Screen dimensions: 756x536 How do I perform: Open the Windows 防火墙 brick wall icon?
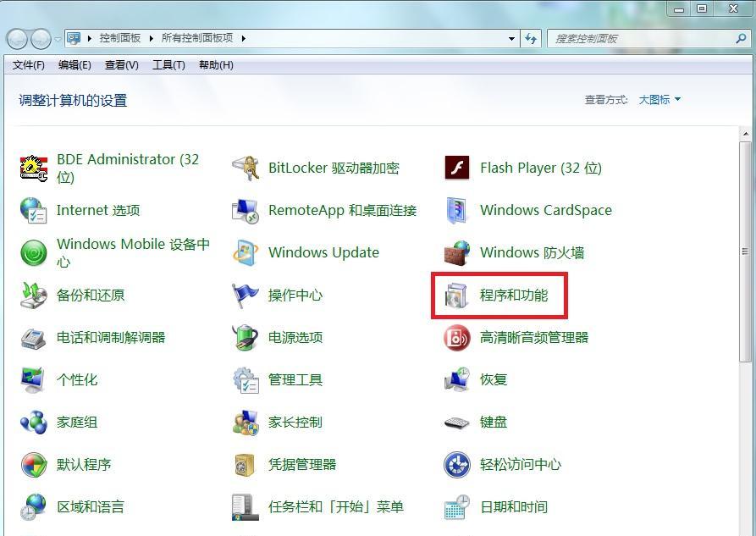coord(456,253)
